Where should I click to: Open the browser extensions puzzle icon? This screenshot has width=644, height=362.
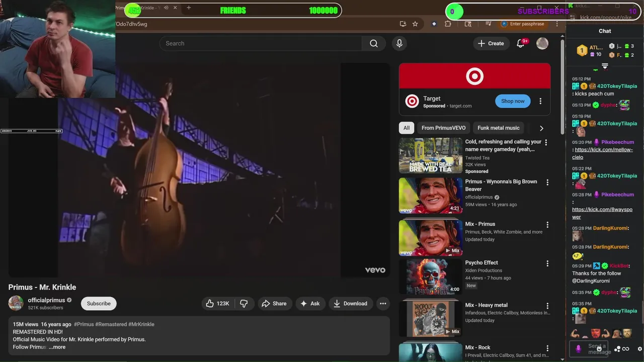point(448,24)
